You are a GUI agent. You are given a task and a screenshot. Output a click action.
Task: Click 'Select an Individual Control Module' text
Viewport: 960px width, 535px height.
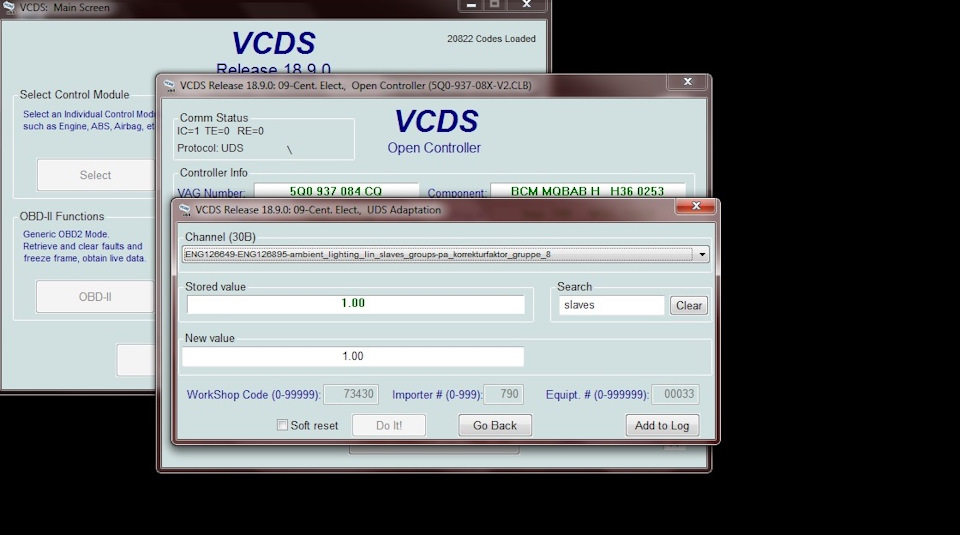coord(89,114)
